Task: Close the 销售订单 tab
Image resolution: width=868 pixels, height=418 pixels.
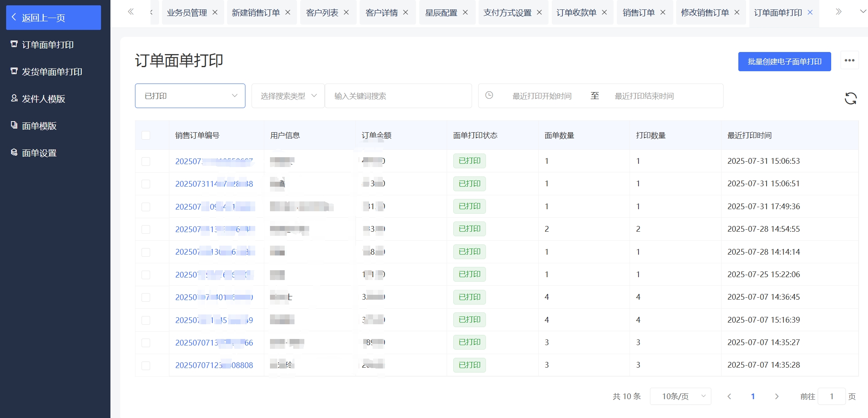Action: pos(663,13)
